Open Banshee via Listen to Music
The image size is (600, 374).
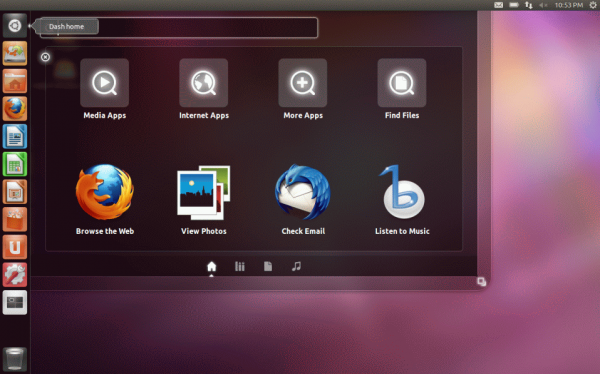tap(402, 192)
